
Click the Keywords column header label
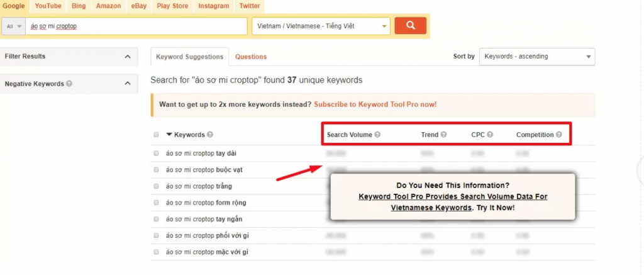click(189, 135)
